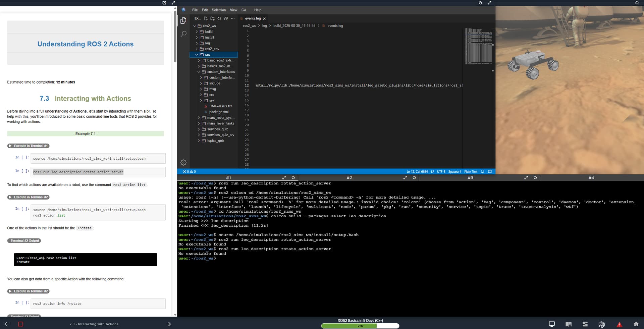The image size is (644, 329).
Task: Collapse the custom_interfaces folder
Action: (x=221, y=72)
